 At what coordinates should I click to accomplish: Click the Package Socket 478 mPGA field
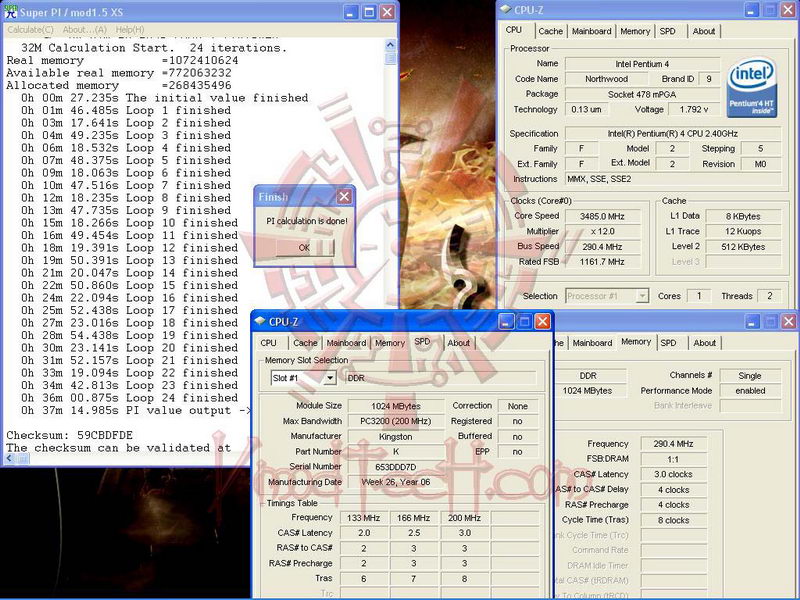pyautogui.click(x=642, y=94)
